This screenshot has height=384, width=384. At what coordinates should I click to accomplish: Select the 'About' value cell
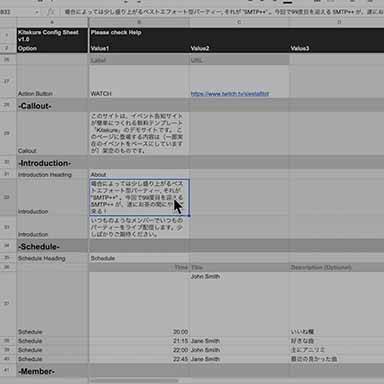click(139, 174)
